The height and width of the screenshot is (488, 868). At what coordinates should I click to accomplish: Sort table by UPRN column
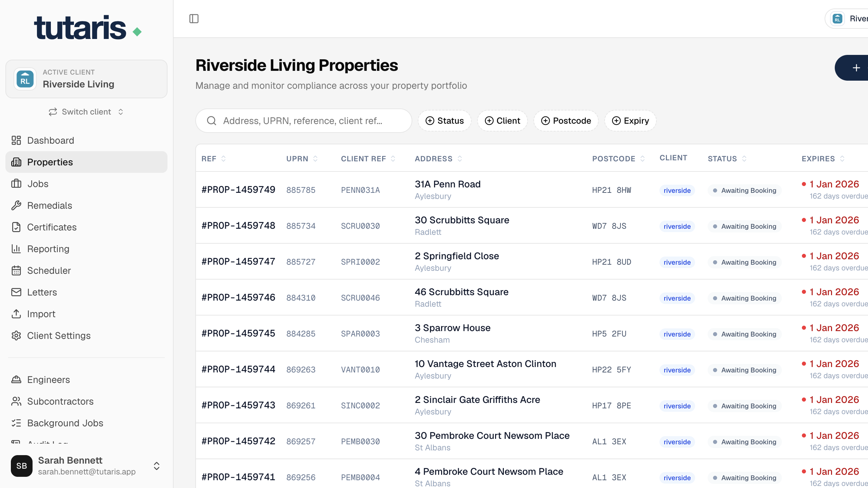302,159
